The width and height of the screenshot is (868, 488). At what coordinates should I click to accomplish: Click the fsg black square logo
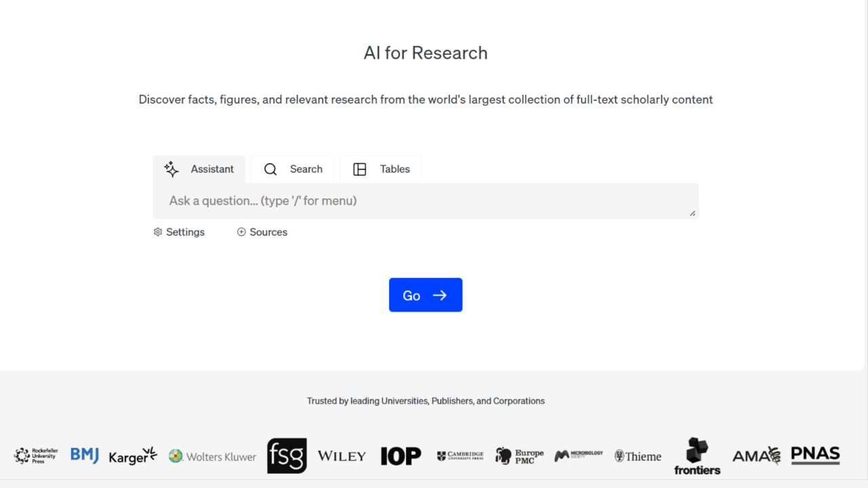(286, 455)
